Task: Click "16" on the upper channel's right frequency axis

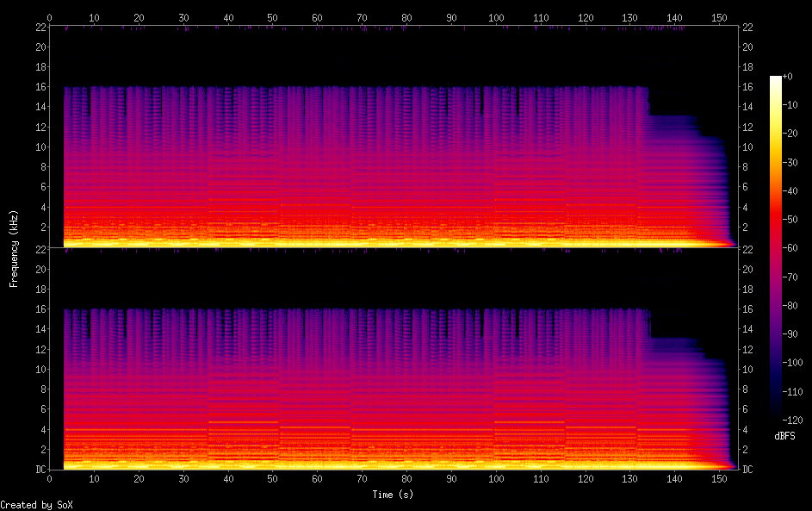Action: point(747,86)
